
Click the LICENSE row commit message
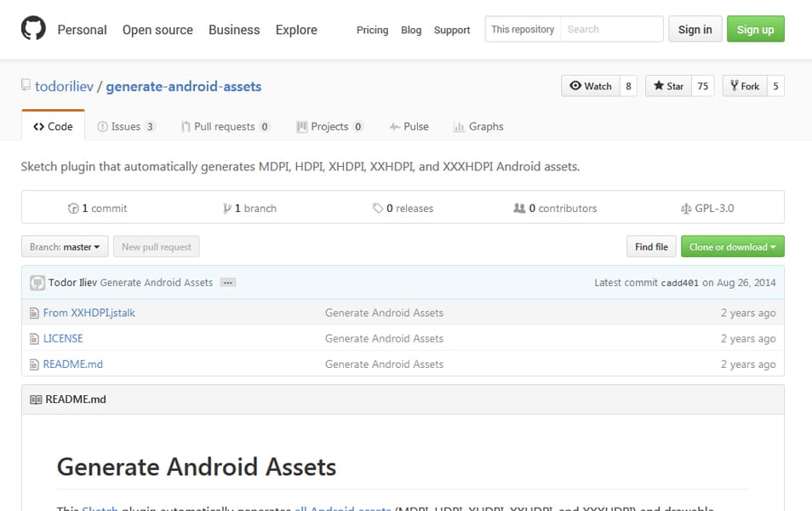click(x=384, y=338)
